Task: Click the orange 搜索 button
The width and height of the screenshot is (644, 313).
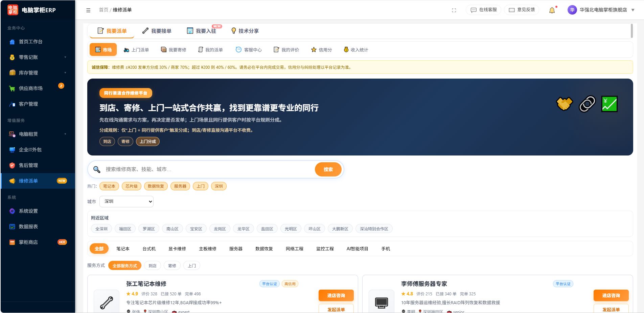Action: pos(328,169)
